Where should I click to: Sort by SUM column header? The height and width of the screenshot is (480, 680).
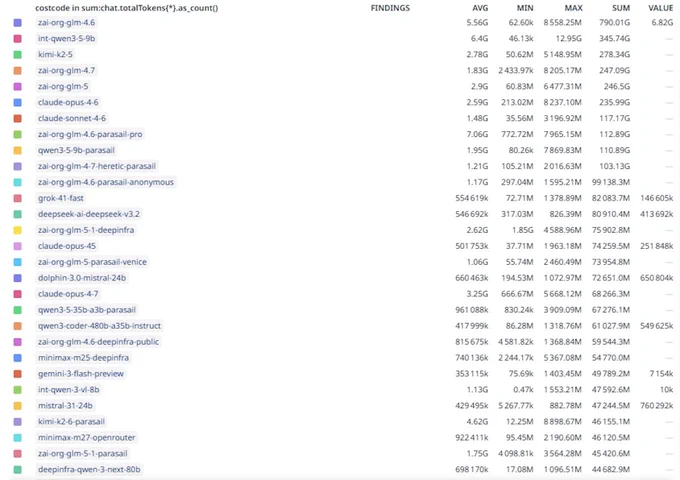point(621,8)
